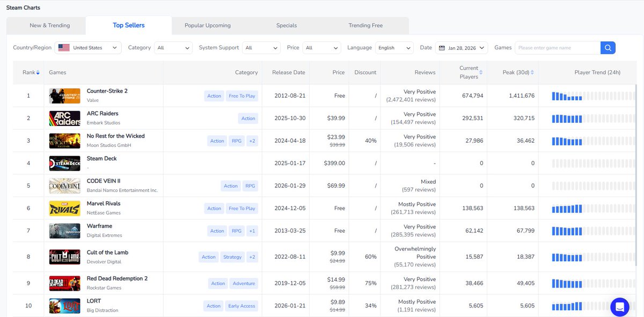Click the Action tag for ARC Raiders
Viewport: 644px width, 317px height.
click(x=248, y=119)
